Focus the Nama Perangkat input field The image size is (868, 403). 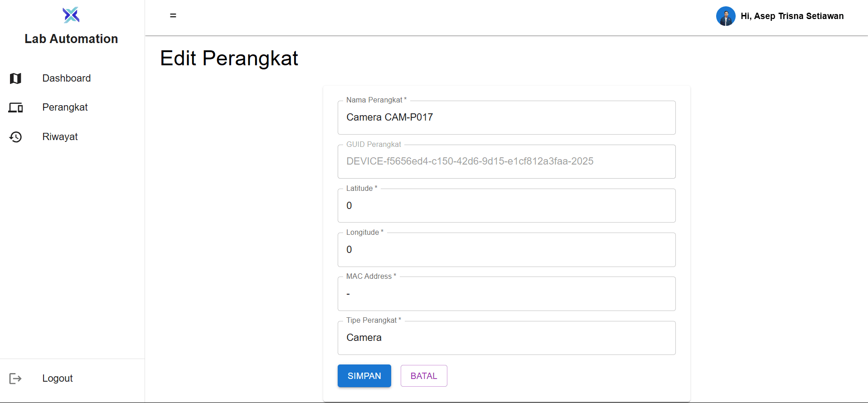(x=506, y=117)
